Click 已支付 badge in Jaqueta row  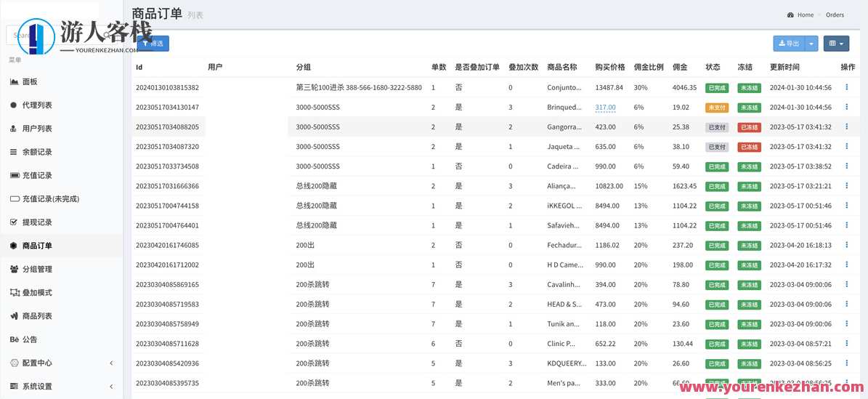point(716,147)
